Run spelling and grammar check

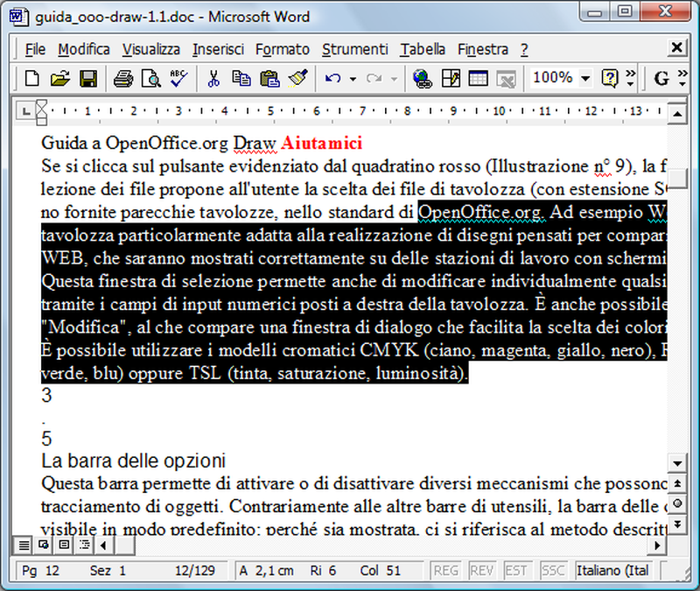178,79
